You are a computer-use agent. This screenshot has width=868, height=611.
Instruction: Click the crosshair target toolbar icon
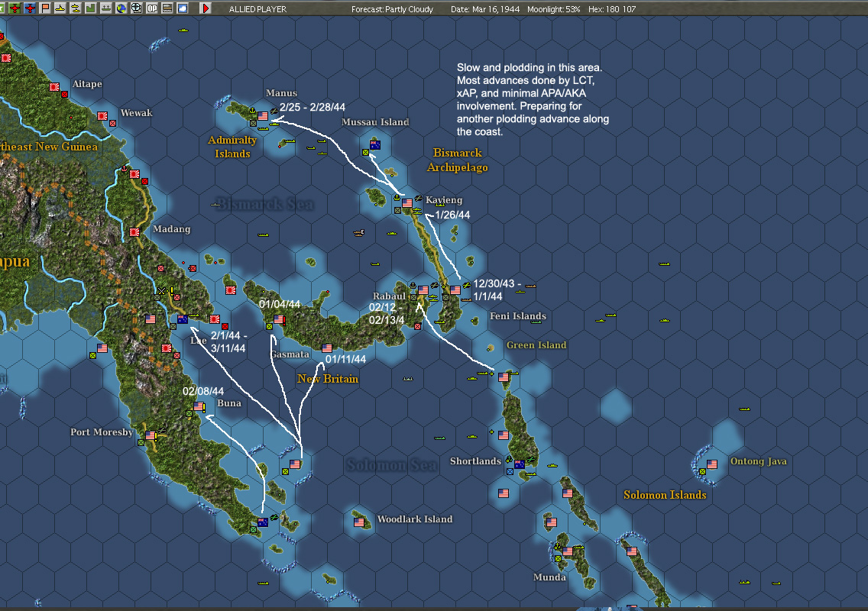[x=136, y=8]
